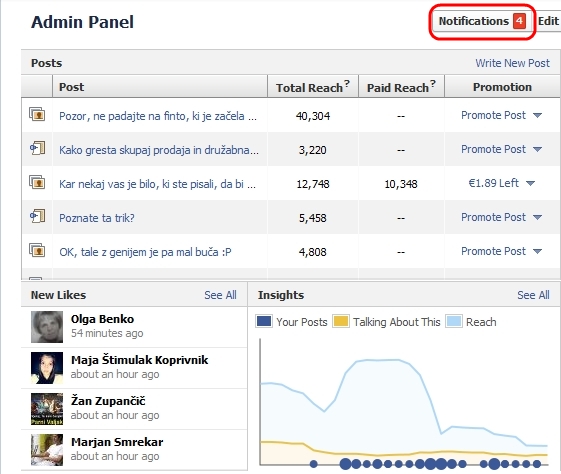Click link-post icon for 'Kako gresta skupaj' post

37,148
